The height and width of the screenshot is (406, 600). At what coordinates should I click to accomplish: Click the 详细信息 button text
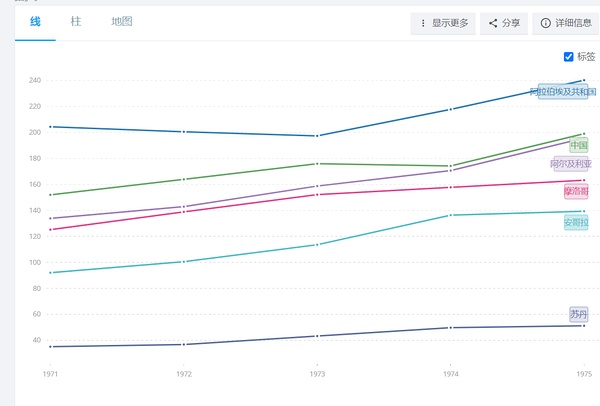[x=572, y=23]
